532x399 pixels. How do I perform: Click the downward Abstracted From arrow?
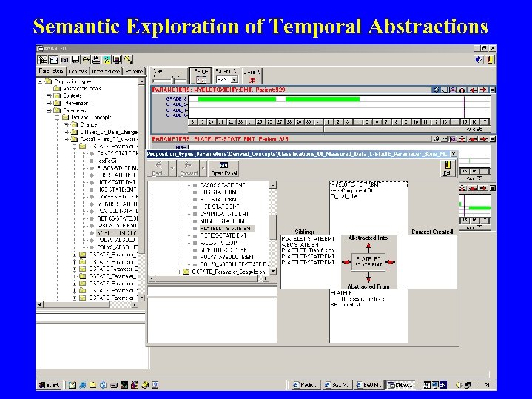pos(368,277)
